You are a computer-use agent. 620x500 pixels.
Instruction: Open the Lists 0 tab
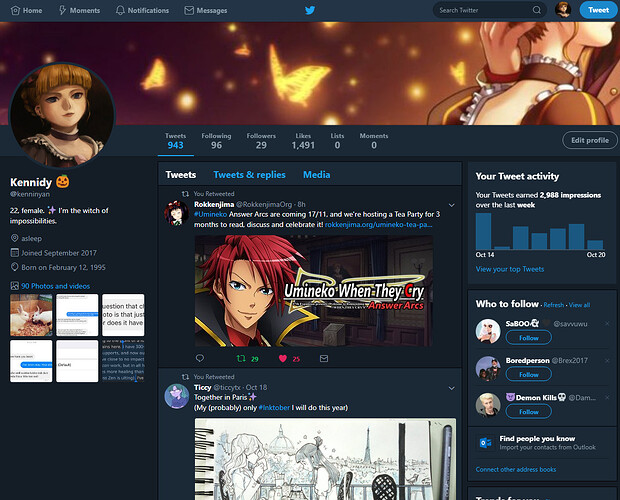(x=337, y=141)
